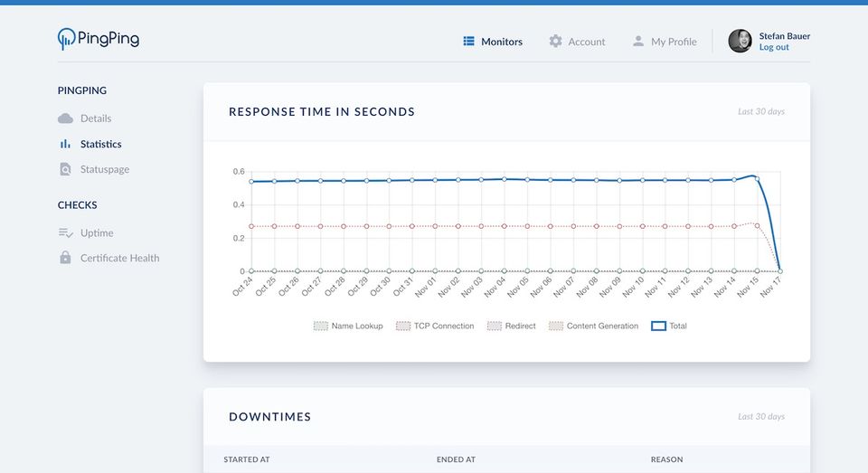The image size is (868, 473).
Task: Click the Statistics bar chart icon
Action: click(65, 144)
